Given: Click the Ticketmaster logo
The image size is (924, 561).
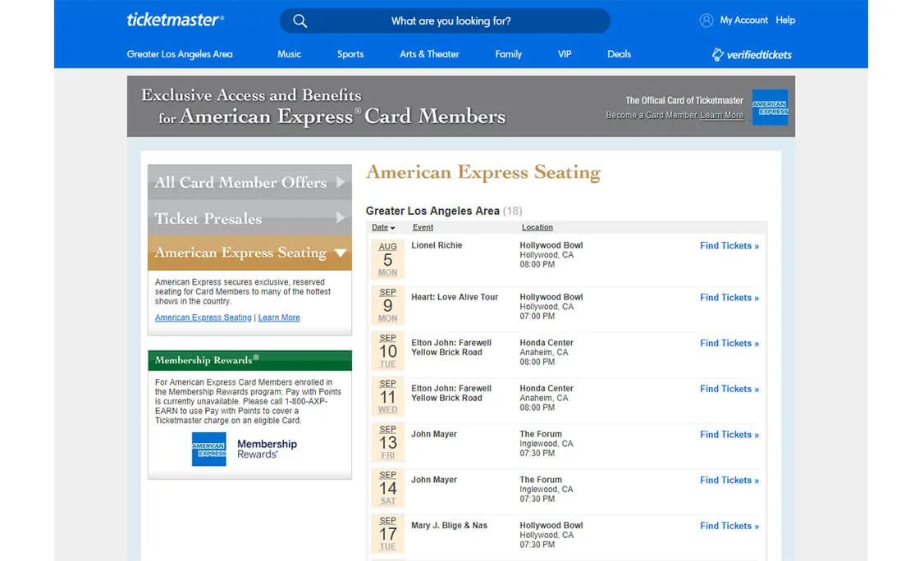Looking at the screenshot, I should click(x=175, y=20).
